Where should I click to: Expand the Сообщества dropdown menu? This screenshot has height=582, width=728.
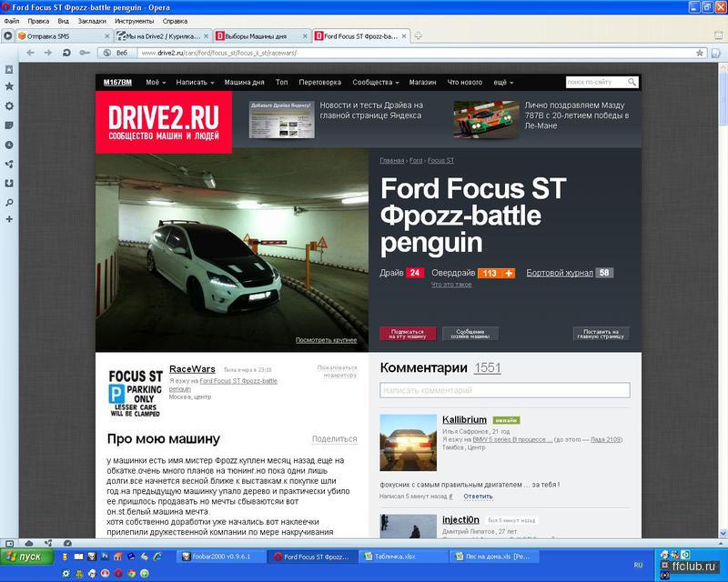pos(376,82)
